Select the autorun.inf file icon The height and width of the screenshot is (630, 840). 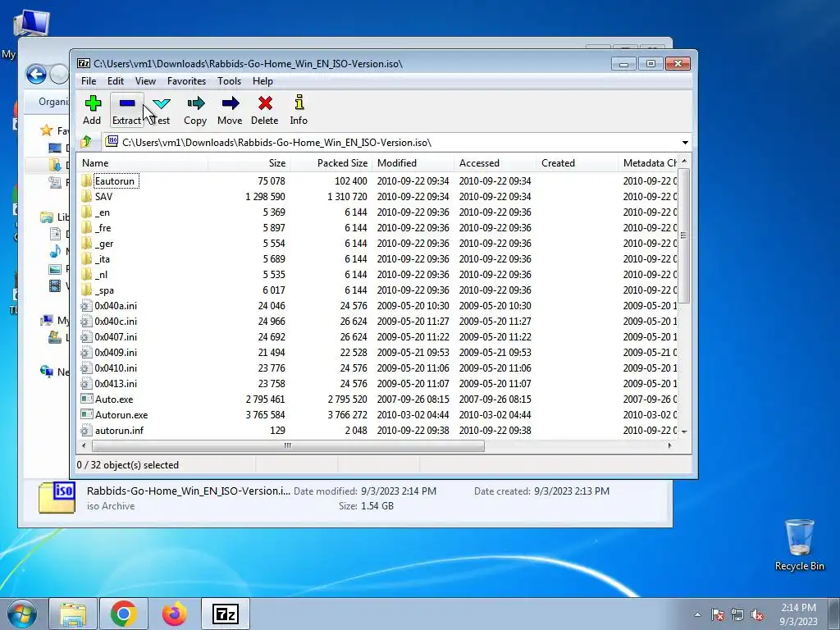pyautogui.click(x=86, y=430)
